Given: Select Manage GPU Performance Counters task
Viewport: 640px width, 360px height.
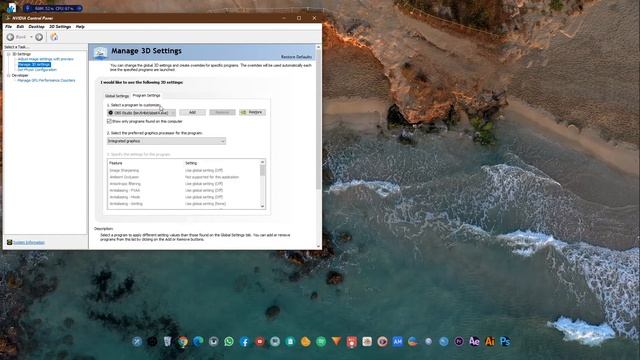Looking at the screenshot, I should pyautogui.click(x=46, y=80).
